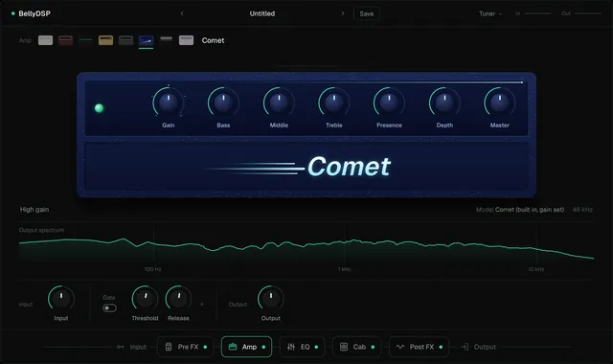Click the Treble knob
The image size is (613, 364).
(x=334, y=102)
